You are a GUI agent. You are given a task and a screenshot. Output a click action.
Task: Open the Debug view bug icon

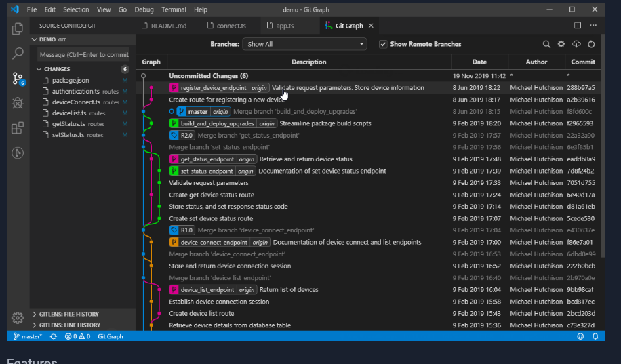point(18,103)
